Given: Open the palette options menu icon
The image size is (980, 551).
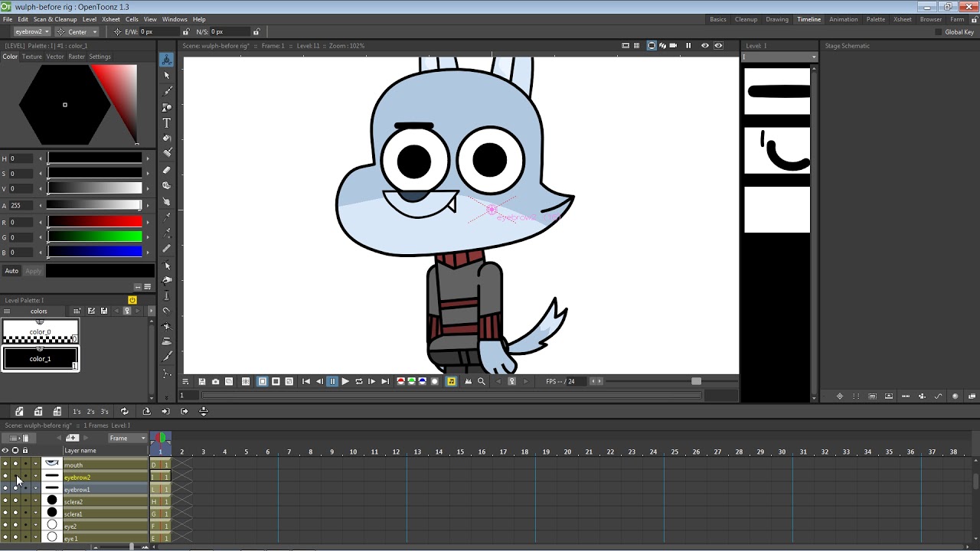Looking at the screenshot, I should click(7, 311).
